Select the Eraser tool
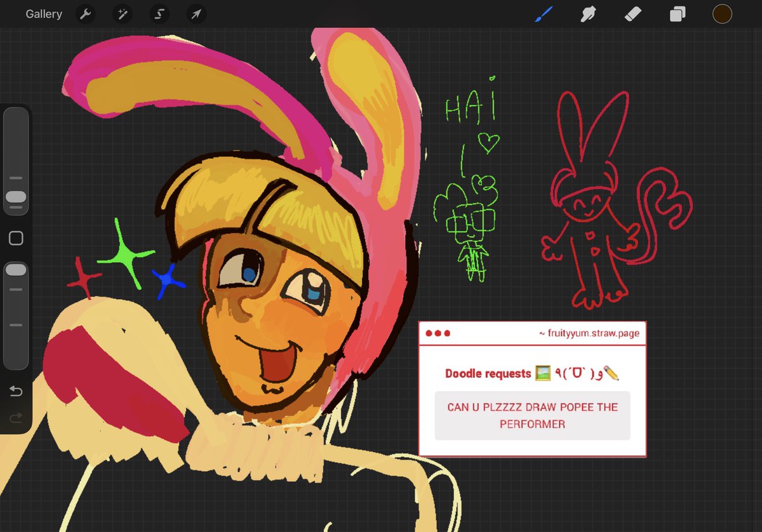This screenshot has height=532, width=762. pos(633,14)
